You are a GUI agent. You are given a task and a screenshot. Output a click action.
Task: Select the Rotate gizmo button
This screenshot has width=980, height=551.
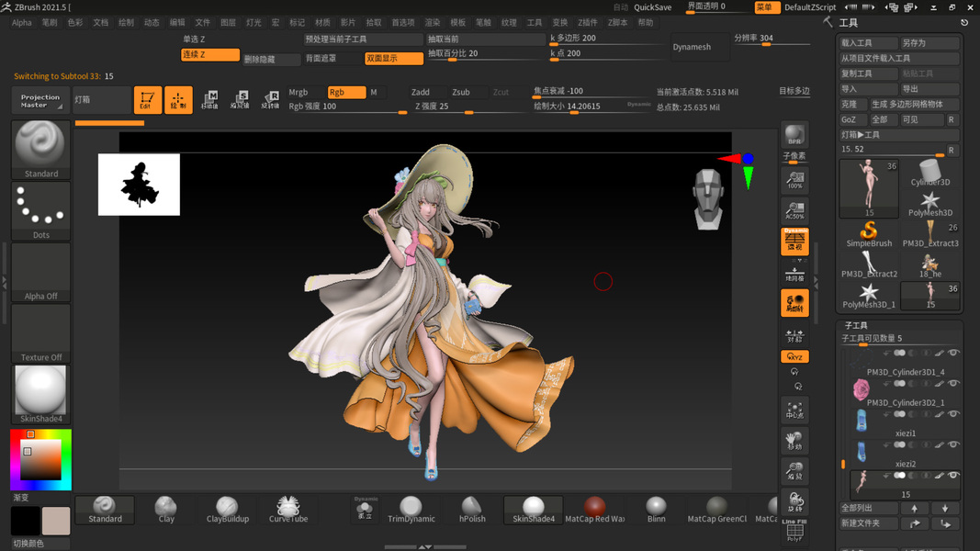[270, 100]
